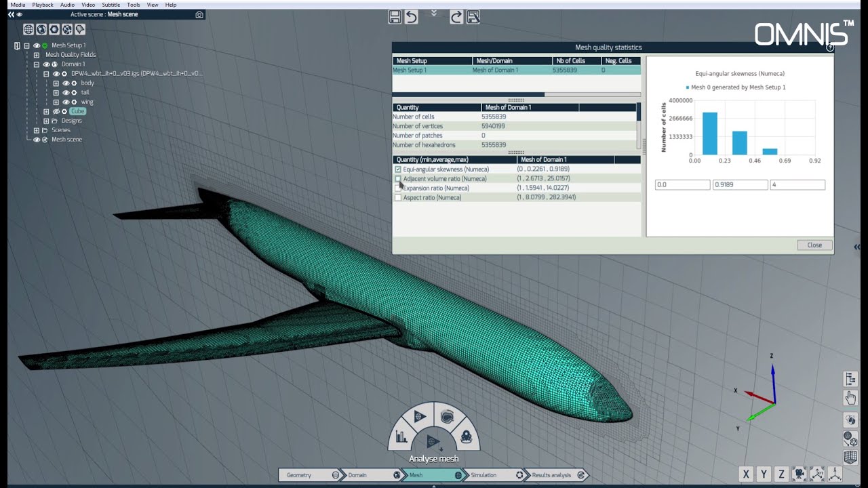The image size is (868, 488).
Task: Expand the Scenes folder node
Action: (x=37, y=130)
